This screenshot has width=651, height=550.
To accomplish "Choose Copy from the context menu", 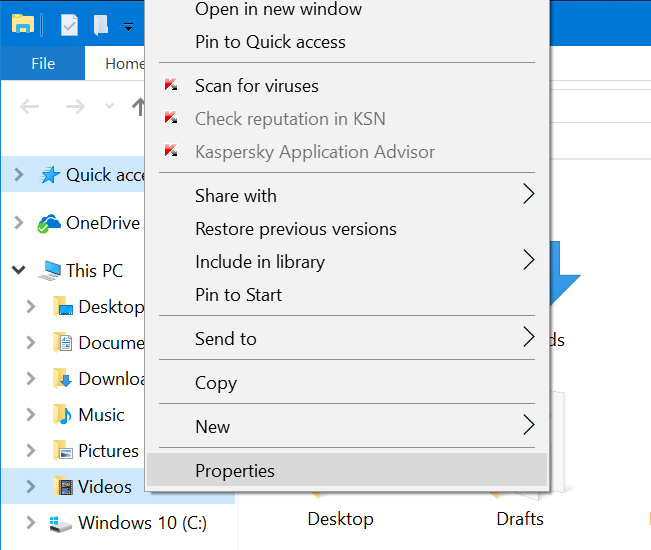I will 347,382.
